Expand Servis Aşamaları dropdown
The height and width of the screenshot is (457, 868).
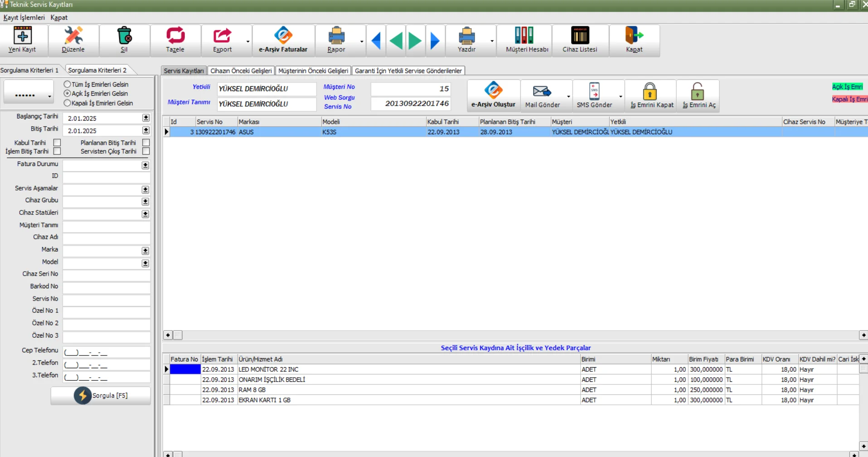point(145,190)
